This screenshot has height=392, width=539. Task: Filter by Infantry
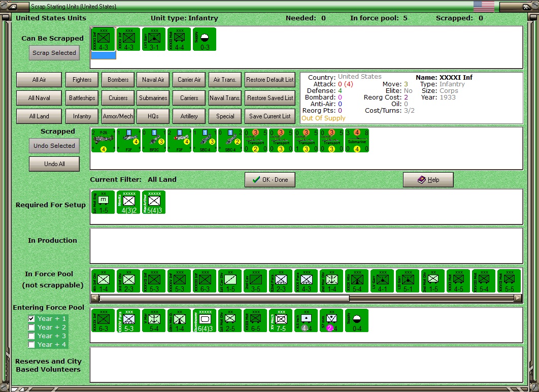pos(82,116)
